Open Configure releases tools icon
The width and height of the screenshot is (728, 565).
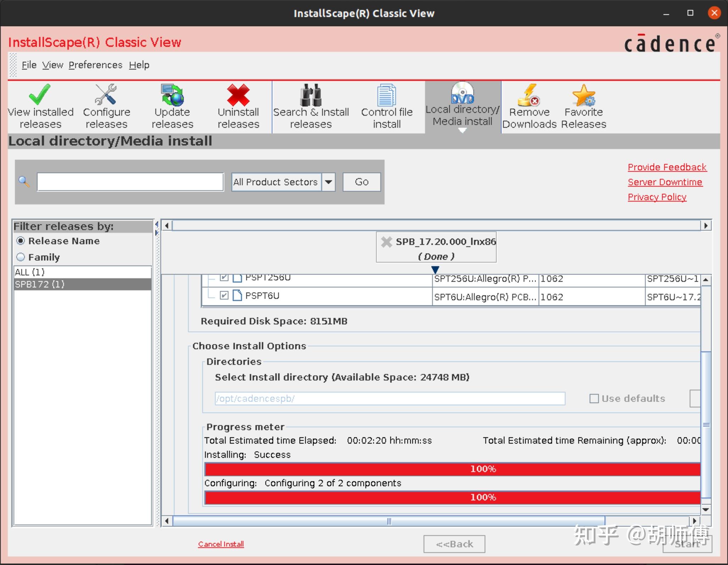point(106,94)
